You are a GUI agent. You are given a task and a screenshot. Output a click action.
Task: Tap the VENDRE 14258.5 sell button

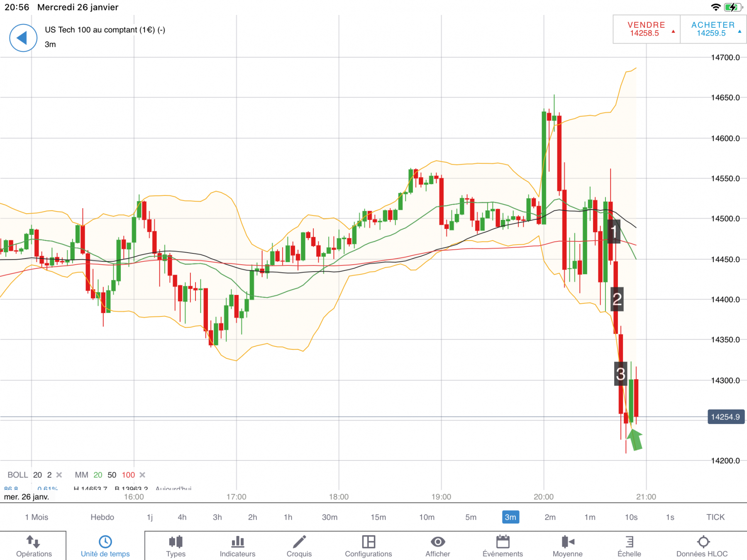[646, 29]
